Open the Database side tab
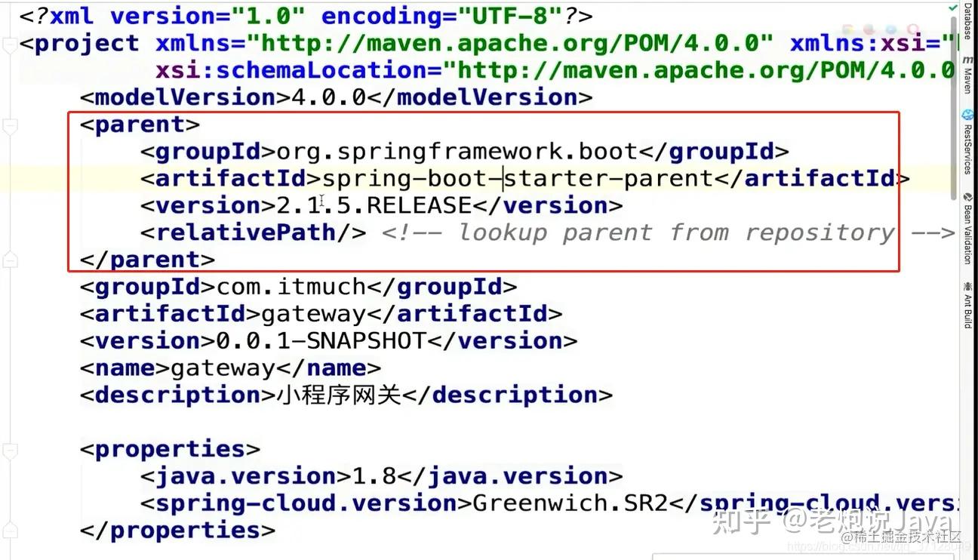 point(967,23)
